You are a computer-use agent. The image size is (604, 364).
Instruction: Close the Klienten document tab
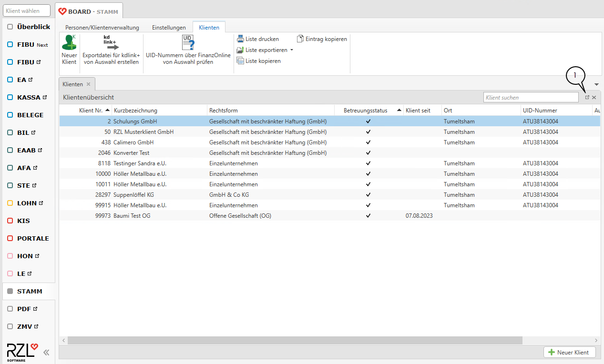click(88, 84)
